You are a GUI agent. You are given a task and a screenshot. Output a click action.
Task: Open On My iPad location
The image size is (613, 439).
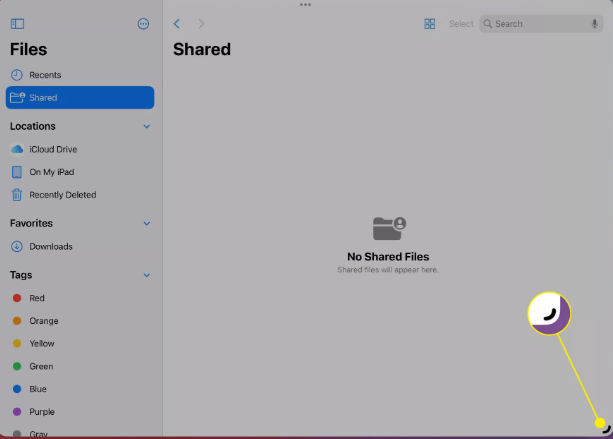[x=80, y=172]
